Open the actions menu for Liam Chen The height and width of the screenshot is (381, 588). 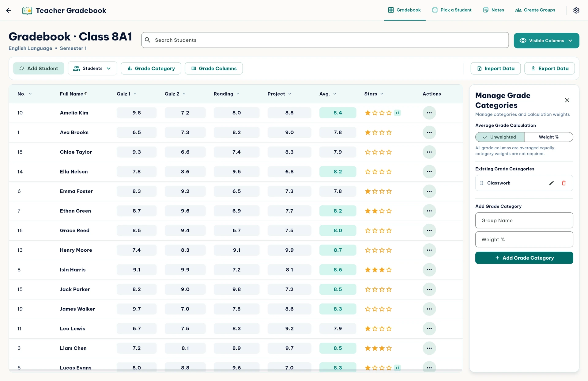point(429,348)
